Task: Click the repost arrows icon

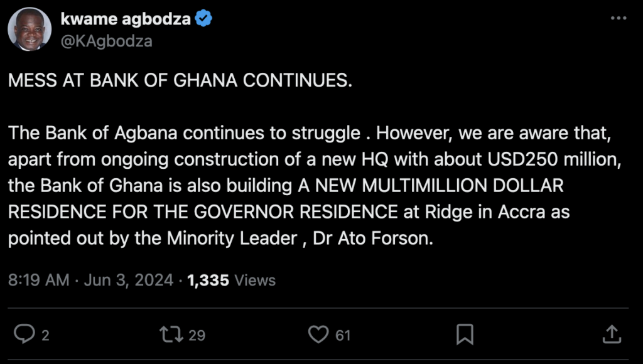Action: click(x=173, y=334)
